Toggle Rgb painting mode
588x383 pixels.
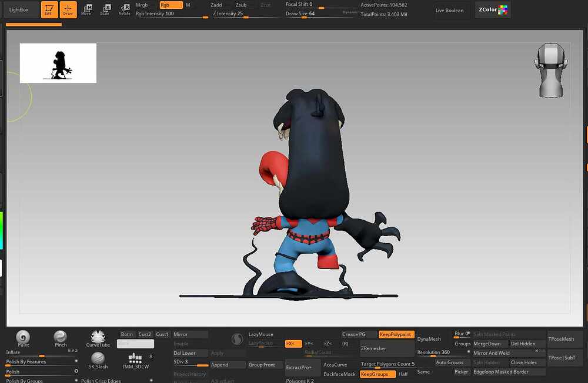(x=171, y=5)
